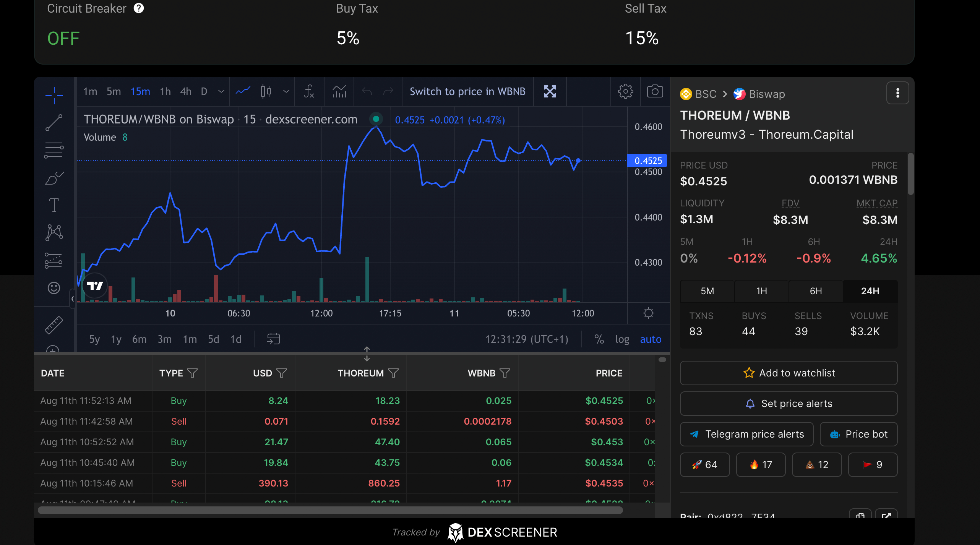The image size is (980, 545).
Task: Expand the chart type dropdown arrow
Action: coord(286,91)
